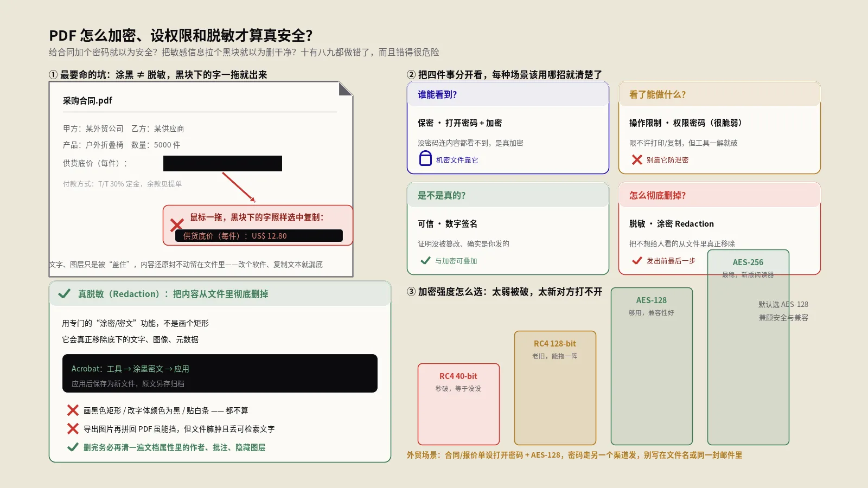
Task: Click the line 用专门的"涂密/密文"功能
Action: point(135,323)
